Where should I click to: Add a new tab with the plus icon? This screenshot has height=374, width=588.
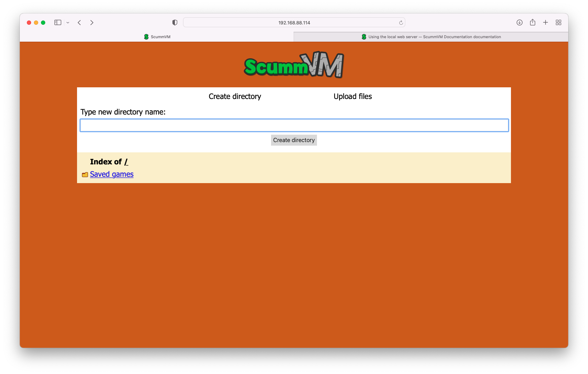coord(546,23)
